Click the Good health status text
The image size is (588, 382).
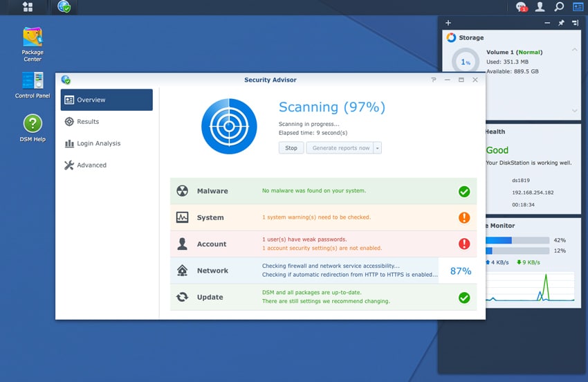click(x=497, y=150)
